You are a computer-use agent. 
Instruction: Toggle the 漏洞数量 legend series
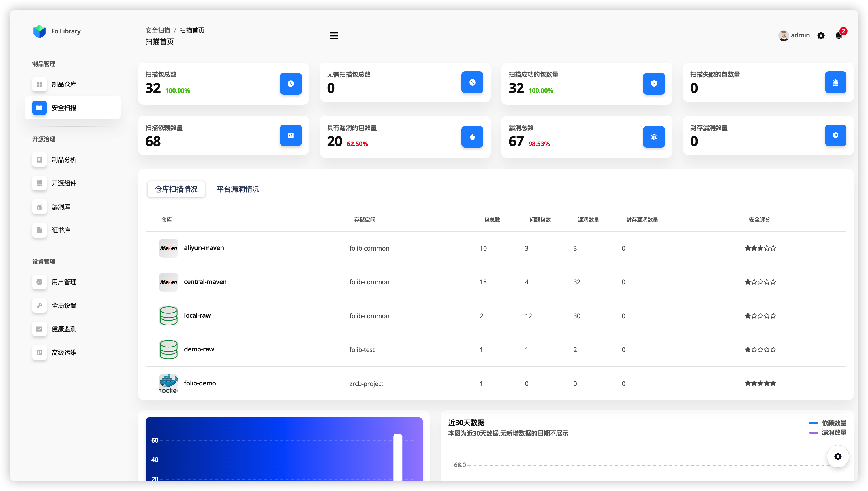[828, 432]
